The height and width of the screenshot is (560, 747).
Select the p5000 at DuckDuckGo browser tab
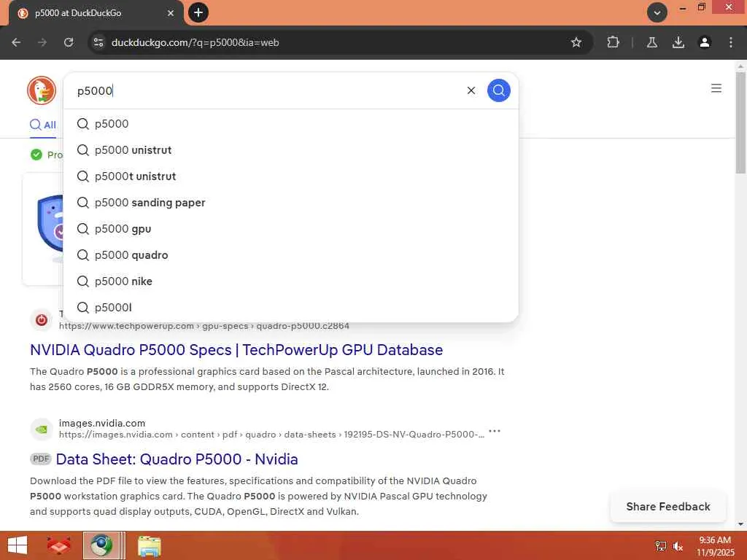pyautogui.click(x=96, y=13)
